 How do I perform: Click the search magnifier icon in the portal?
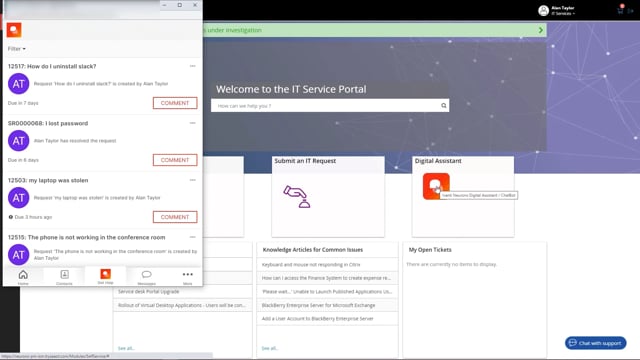click(x=444, y=106)
